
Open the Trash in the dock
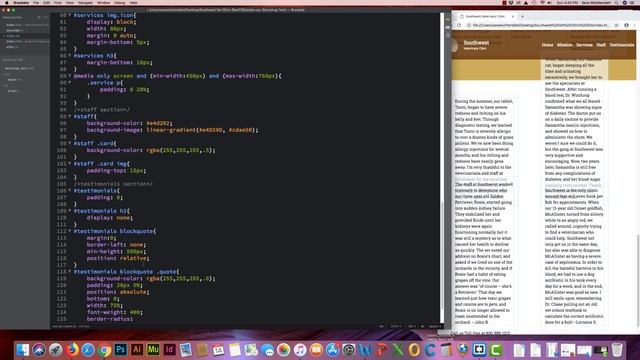617,350
